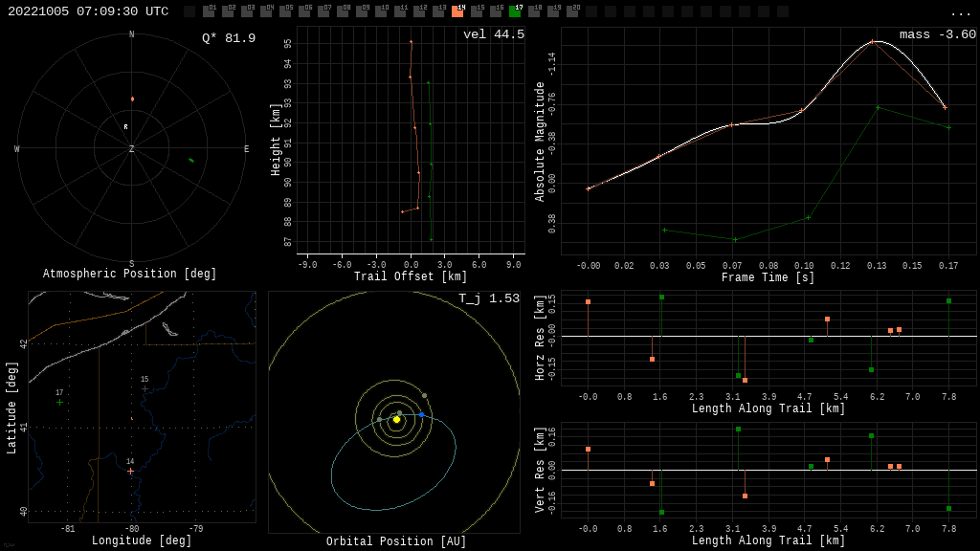Click the Atmospheric Position [deg] label

point(129,274)
